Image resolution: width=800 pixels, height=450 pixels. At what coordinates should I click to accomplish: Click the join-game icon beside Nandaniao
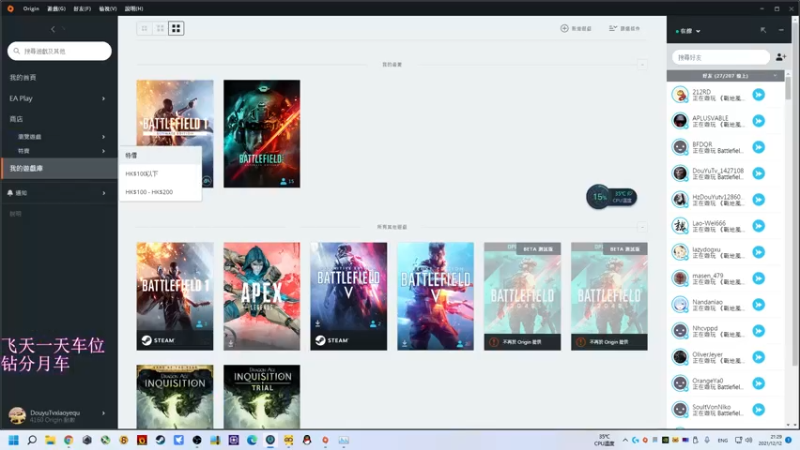(x=759, y=305)
